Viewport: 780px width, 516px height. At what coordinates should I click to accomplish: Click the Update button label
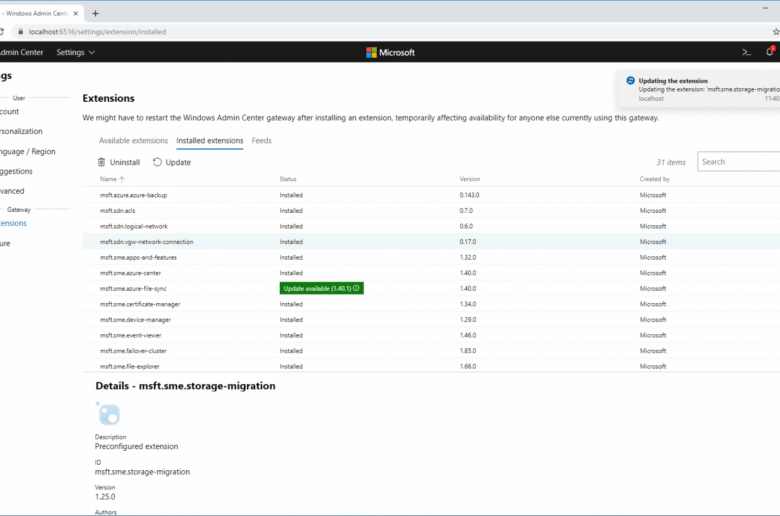[x=178, y=162]
